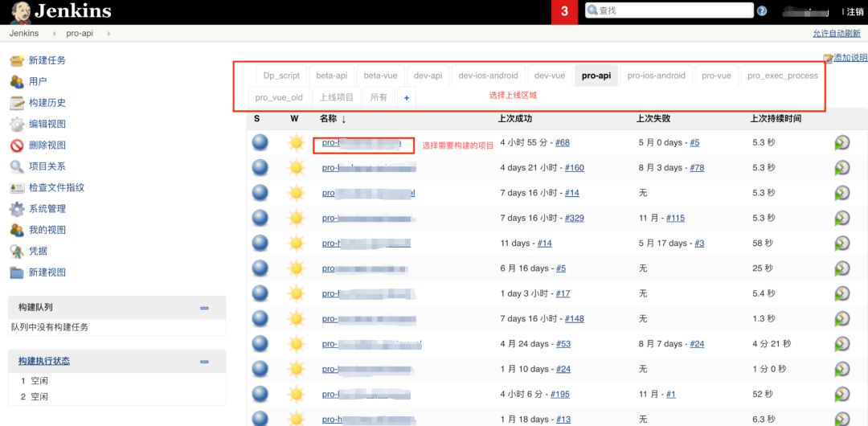
Task: Sort by the S status column header
Action: [x=257, y=118]
